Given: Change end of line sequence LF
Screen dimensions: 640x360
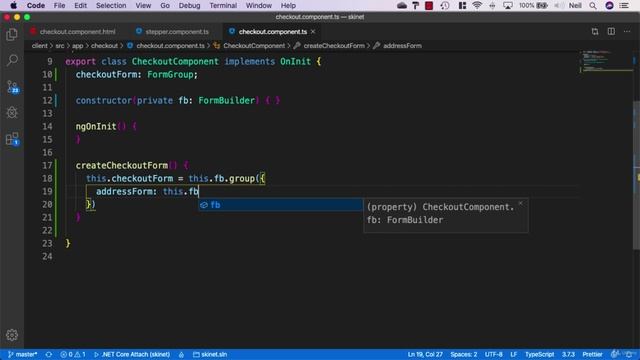Looking at the screenshot, I should tap(513, 354).
